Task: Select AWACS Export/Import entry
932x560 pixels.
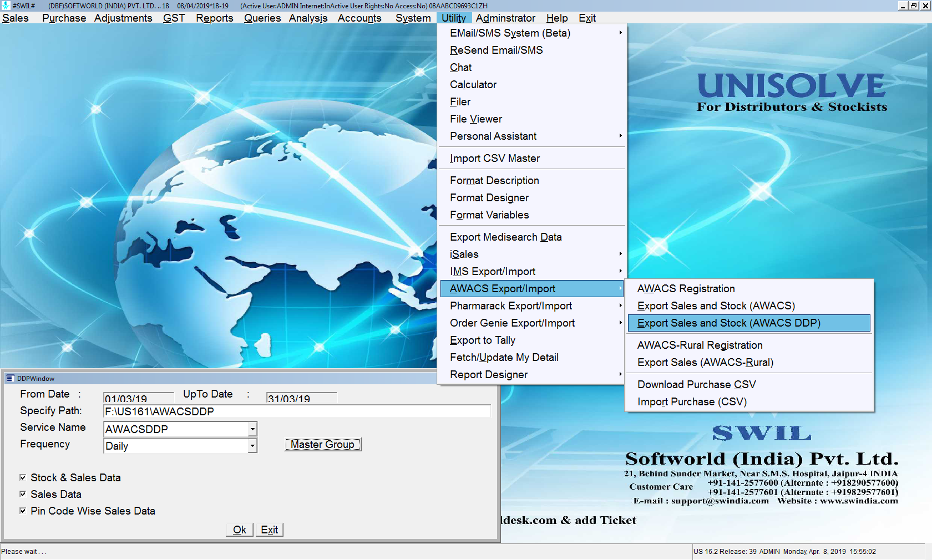Action: [x=532, y=288]
